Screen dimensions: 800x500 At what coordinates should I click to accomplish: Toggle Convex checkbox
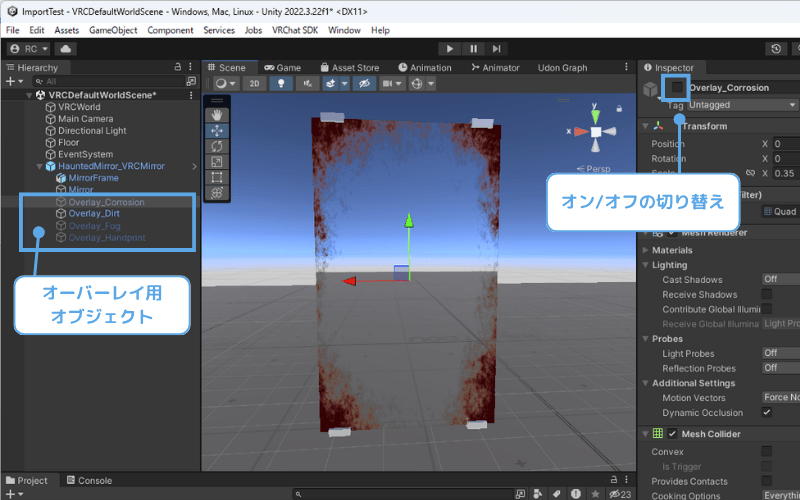766,451
